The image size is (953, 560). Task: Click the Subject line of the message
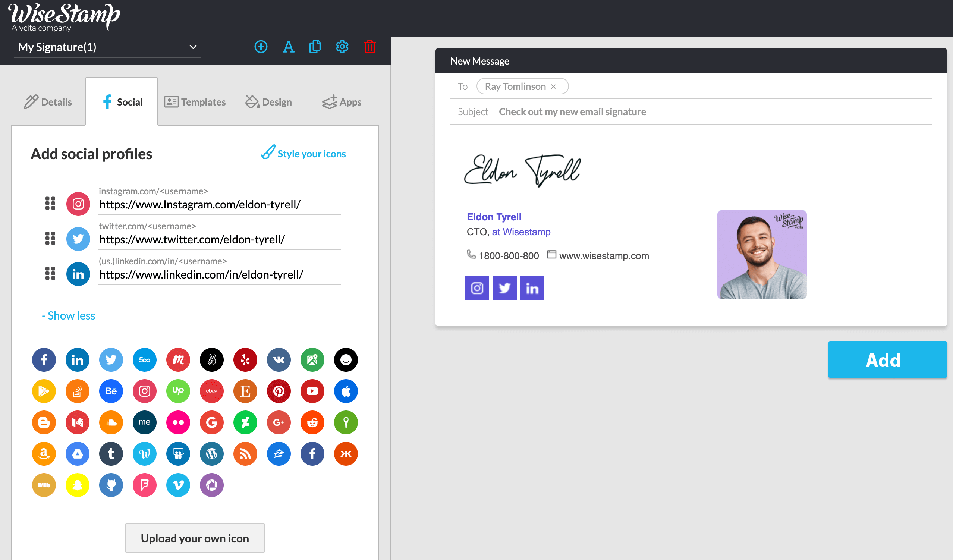pos(691,112)
